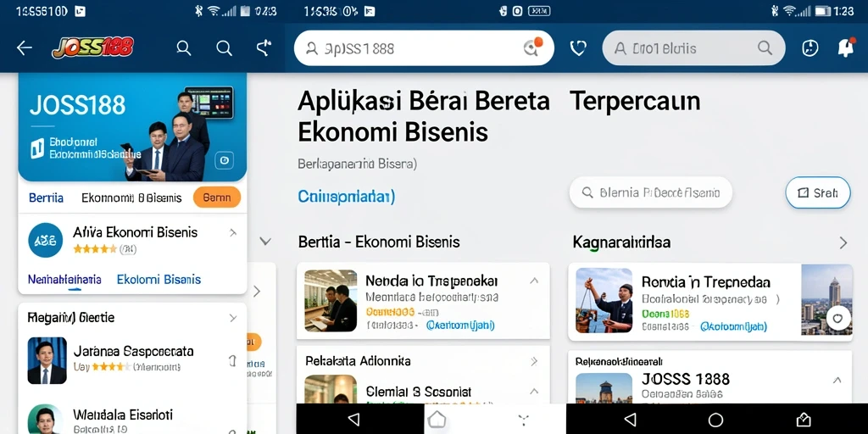This screenshot has height=434, width=868.
Task: Select the Nenhahtaiharia tab
Action: (64, 280)
